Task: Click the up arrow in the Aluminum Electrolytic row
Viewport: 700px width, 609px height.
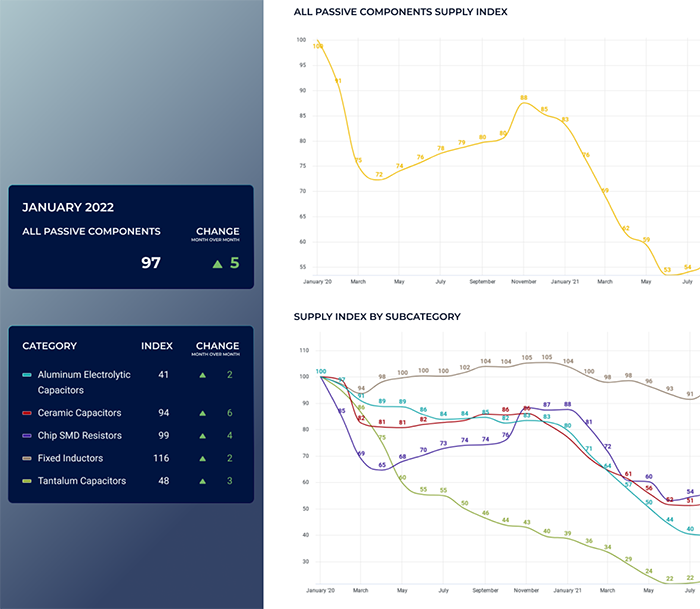Action: pos(203,375)
